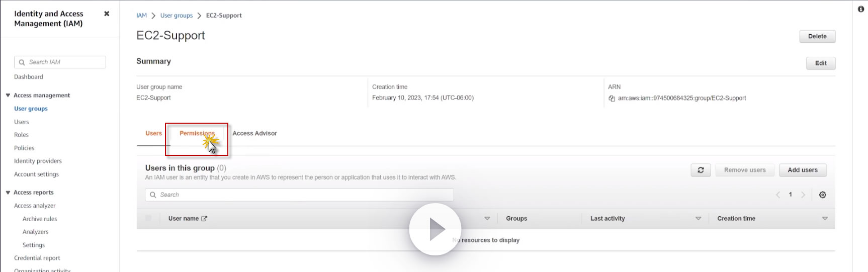Go to previous page arrow

coord(778,195)
